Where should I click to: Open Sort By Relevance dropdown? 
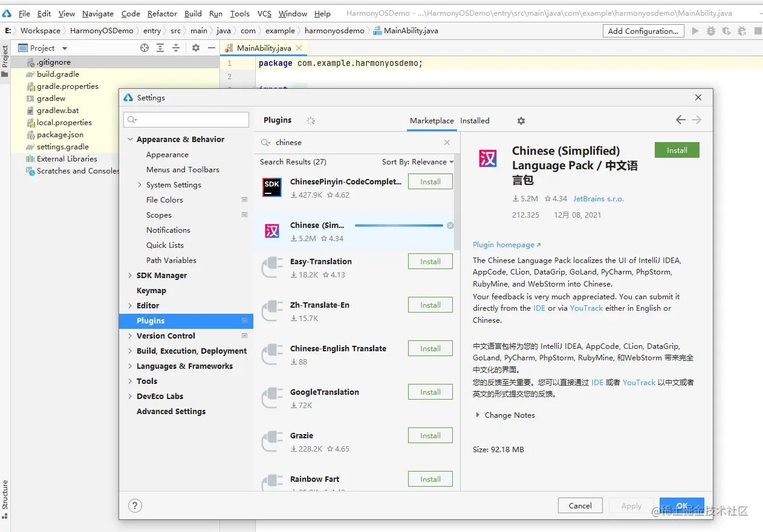[x=418, y=162]
